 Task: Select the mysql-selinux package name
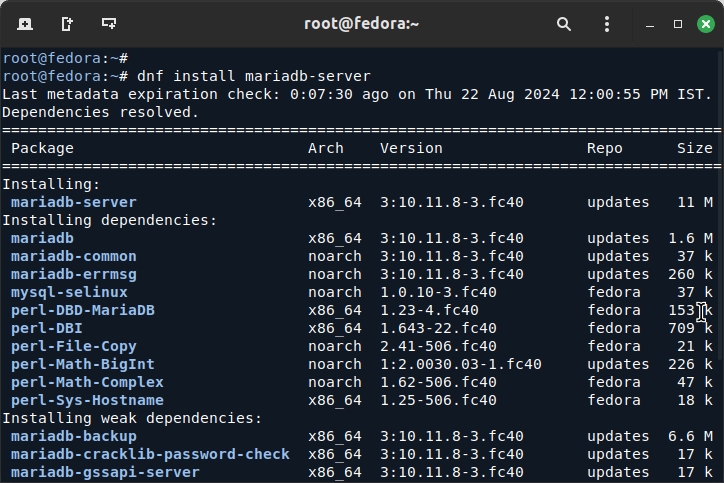[x=69, y=292]
